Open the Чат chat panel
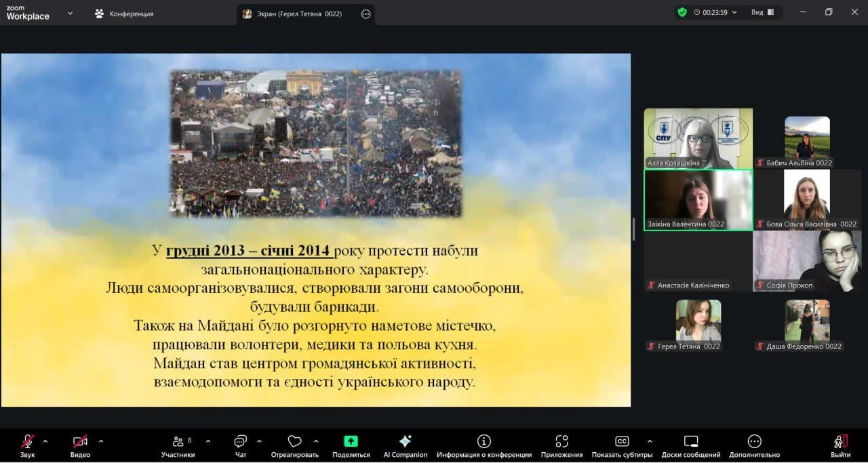868x463 pixels. coord(240,445)
